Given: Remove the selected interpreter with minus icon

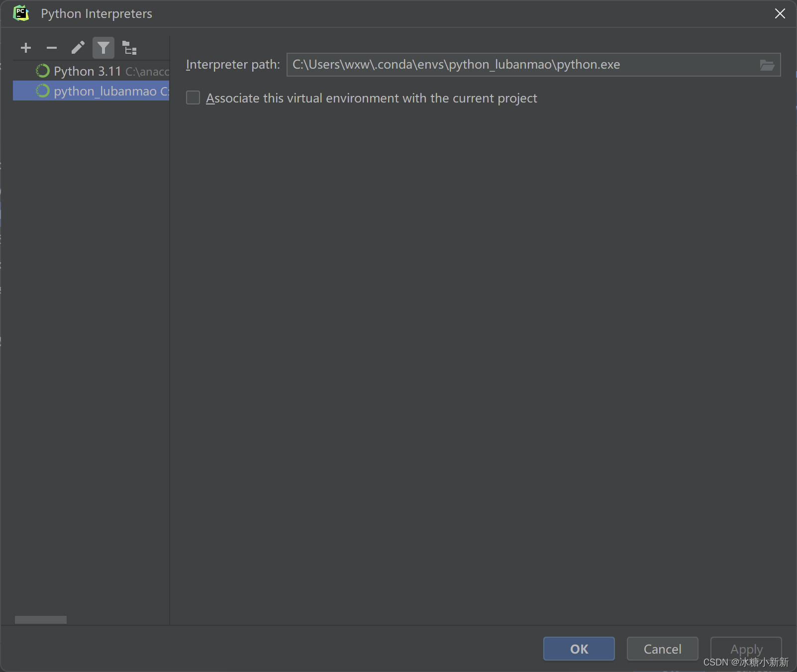Looking at the screenshot, I should click(52, 48).
